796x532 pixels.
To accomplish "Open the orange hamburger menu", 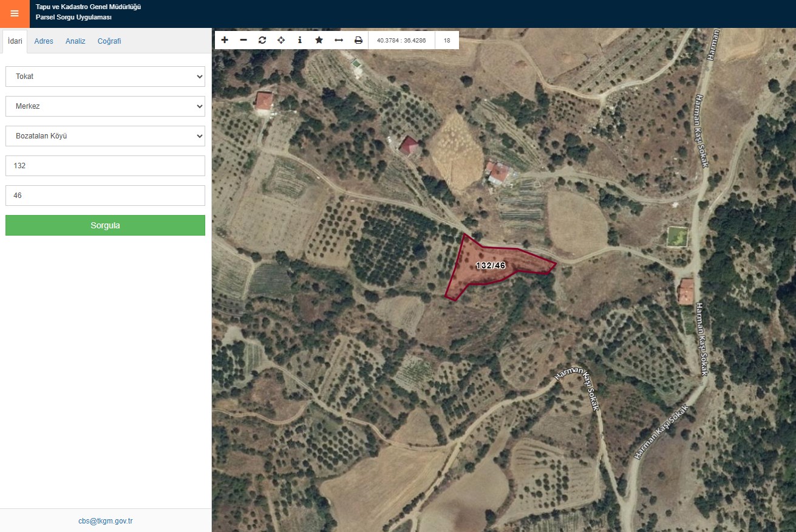I will [x=15, y=14].
